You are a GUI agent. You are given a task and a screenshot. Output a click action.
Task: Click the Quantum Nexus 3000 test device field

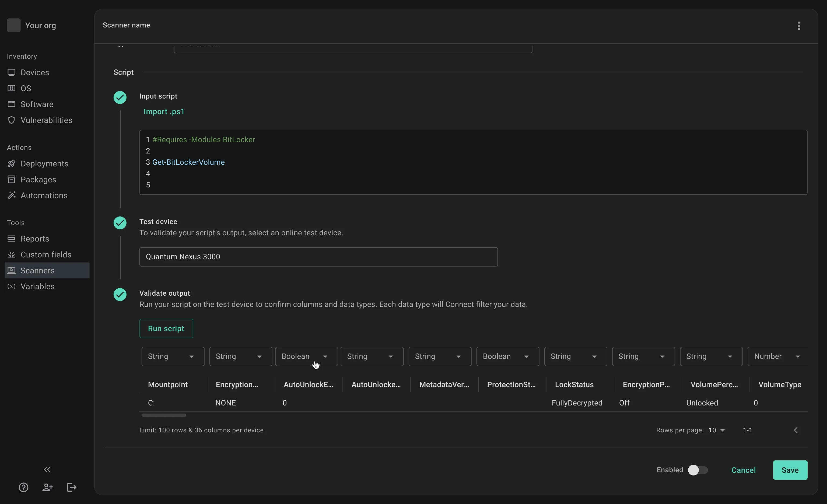click(318, 257)
